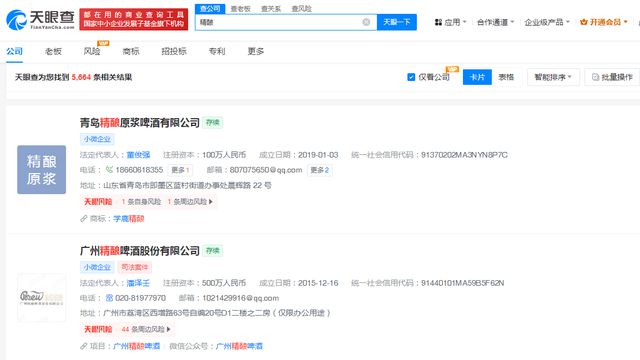Open legal representative 董俊强 profile
This screenshot has height=360, width=640.
[x=138, y=155]
